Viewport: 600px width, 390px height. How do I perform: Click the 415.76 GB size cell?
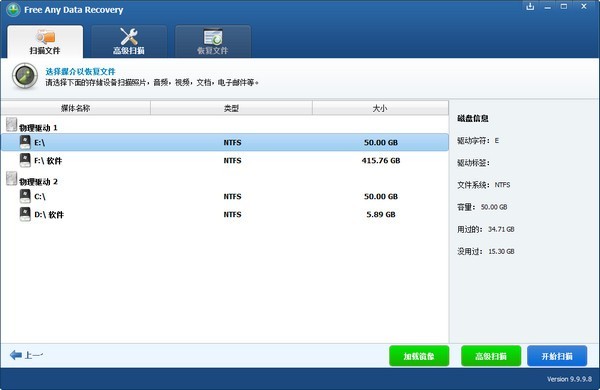[381, 160]
